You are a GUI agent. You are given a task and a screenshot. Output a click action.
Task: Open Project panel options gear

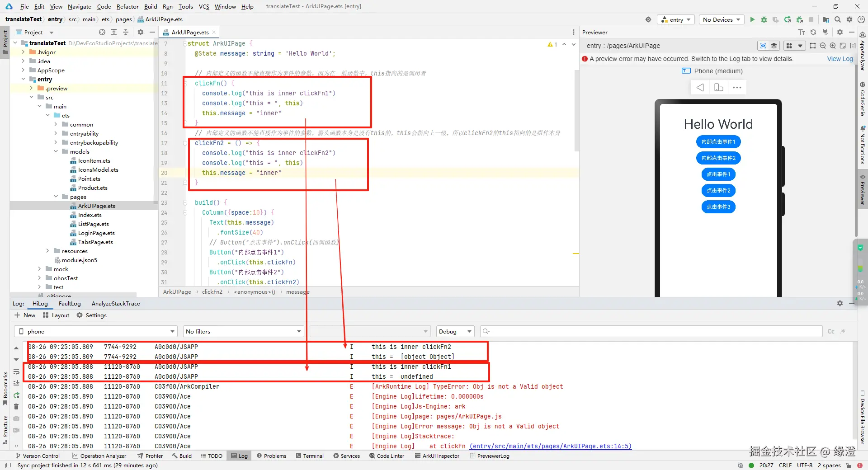point(141,32)
